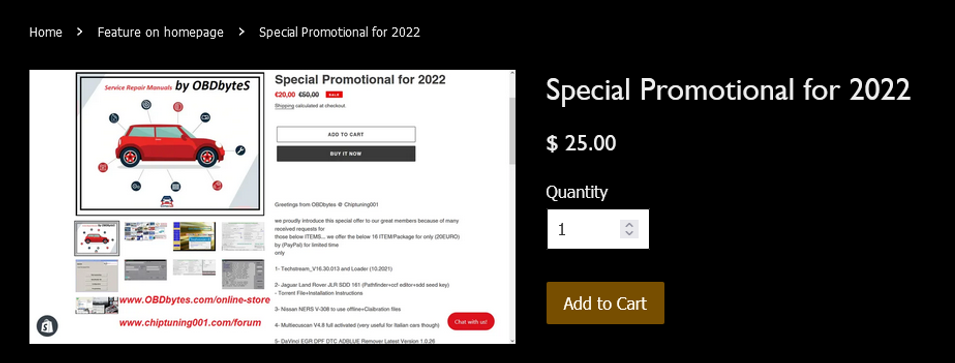Click the wrench icon beside the red car
The image size is (955, 363).
pos(240,150)
